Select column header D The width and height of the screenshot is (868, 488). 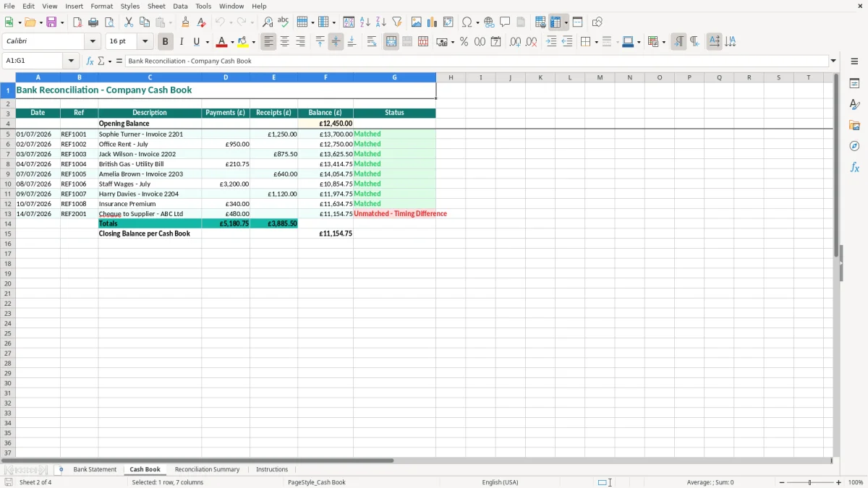click(x=226, y=77)
